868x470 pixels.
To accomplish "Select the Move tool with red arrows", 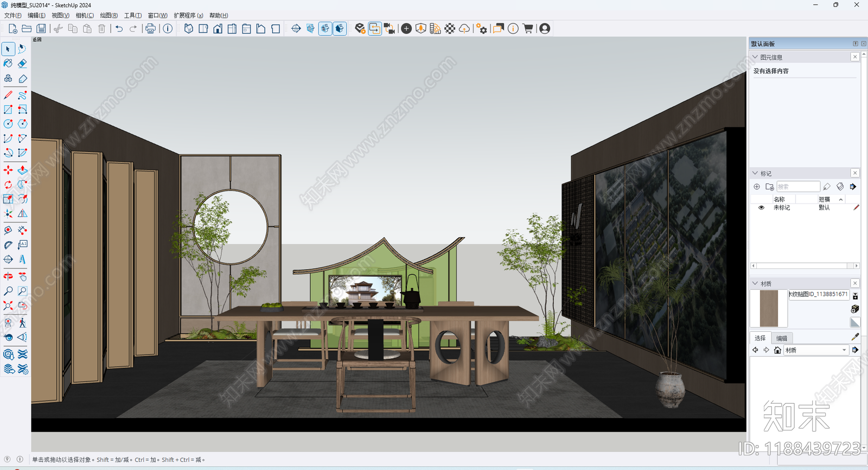I will coord(8,170).
